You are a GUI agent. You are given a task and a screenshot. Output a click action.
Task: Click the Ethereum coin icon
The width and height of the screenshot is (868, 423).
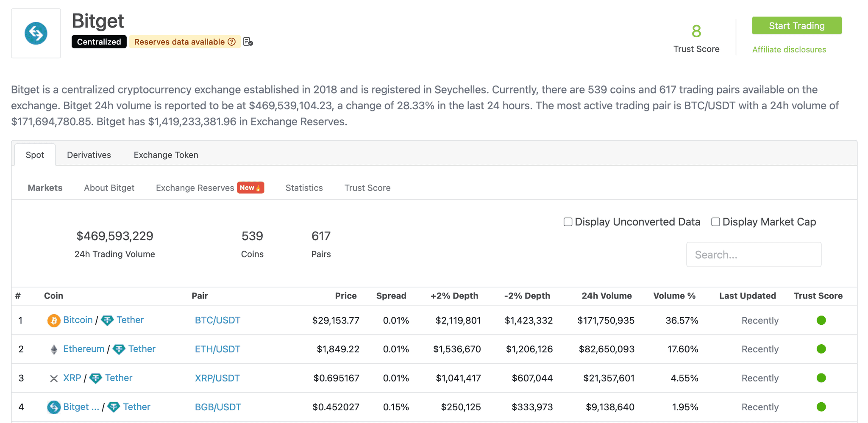(x=53, y=349)
